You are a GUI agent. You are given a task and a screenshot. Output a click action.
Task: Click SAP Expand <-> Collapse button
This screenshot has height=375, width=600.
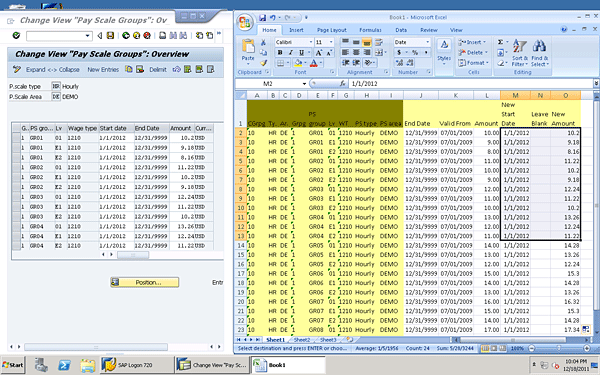[53, 70]
